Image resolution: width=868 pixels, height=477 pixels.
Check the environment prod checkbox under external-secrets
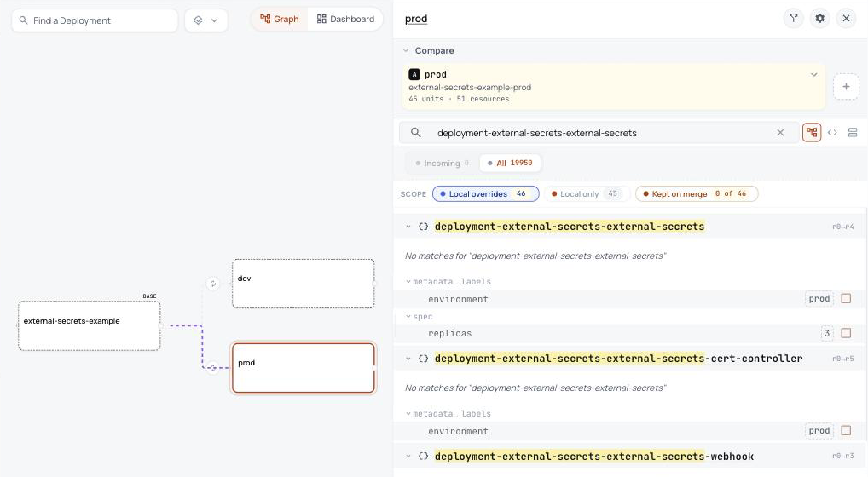846,298
